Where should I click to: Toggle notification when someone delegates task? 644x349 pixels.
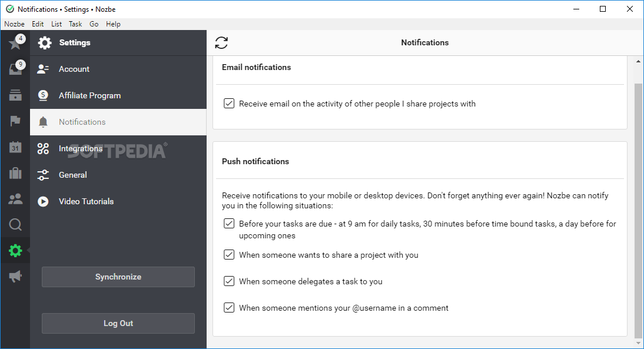tap(229, 281)
